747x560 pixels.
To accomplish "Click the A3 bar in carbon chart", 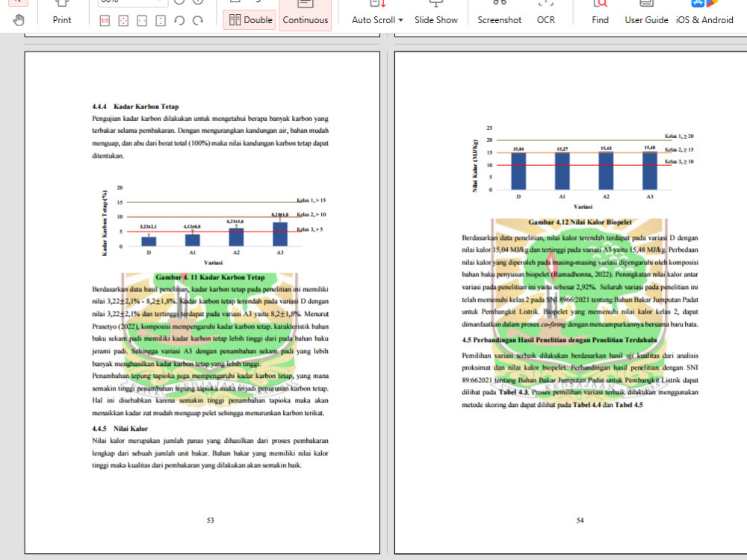I will 280,234.
